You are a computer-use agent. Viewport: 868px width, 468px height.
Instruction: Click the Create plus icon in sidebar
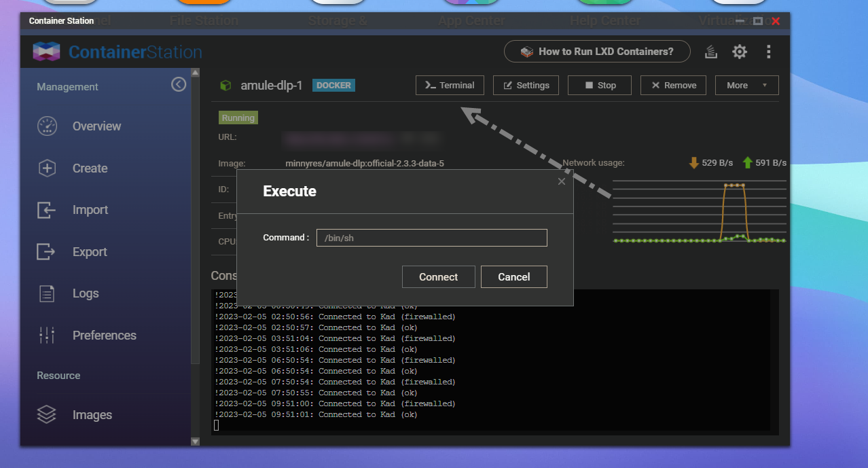47,168
